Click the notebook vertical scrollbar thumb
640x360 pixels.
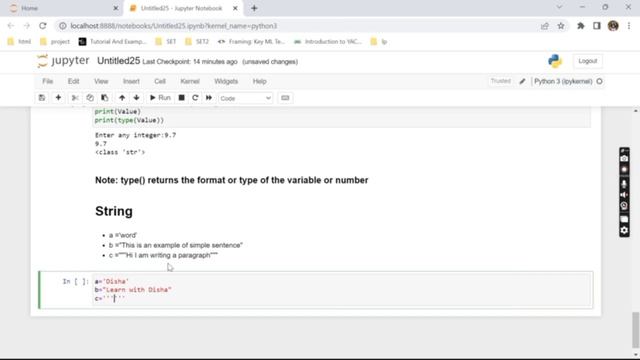click(x=636, y=329)
